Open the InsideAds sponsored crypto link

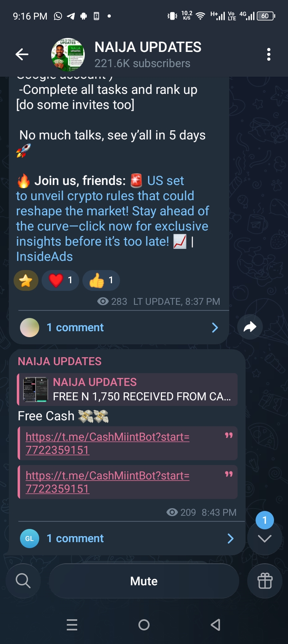tap(112, 219)
